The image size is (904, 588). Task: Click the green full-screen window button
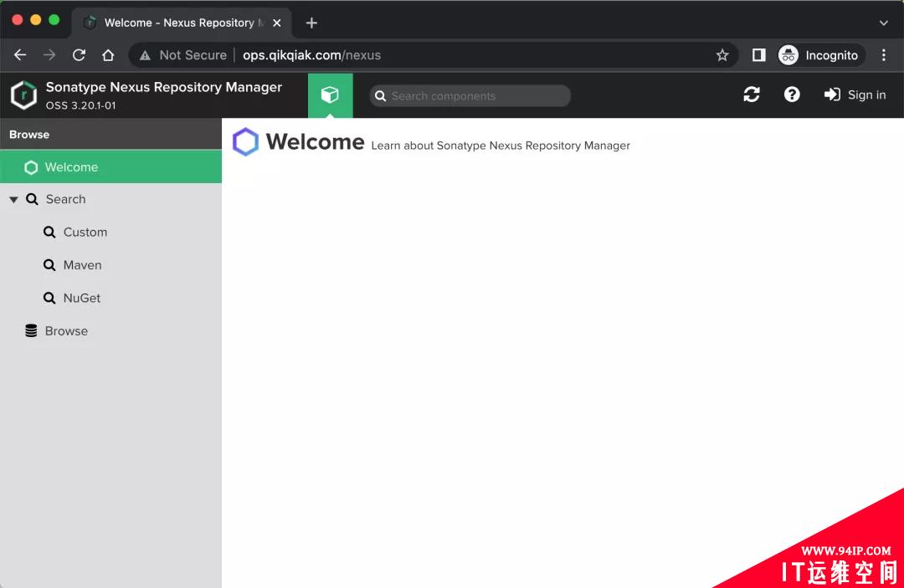[54, 19]
